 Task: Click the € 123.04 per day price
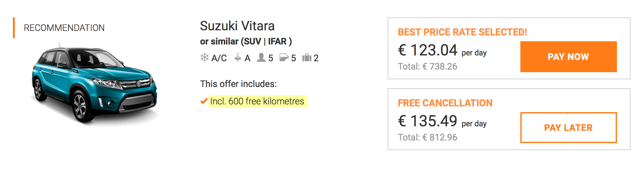pos(442,50)
